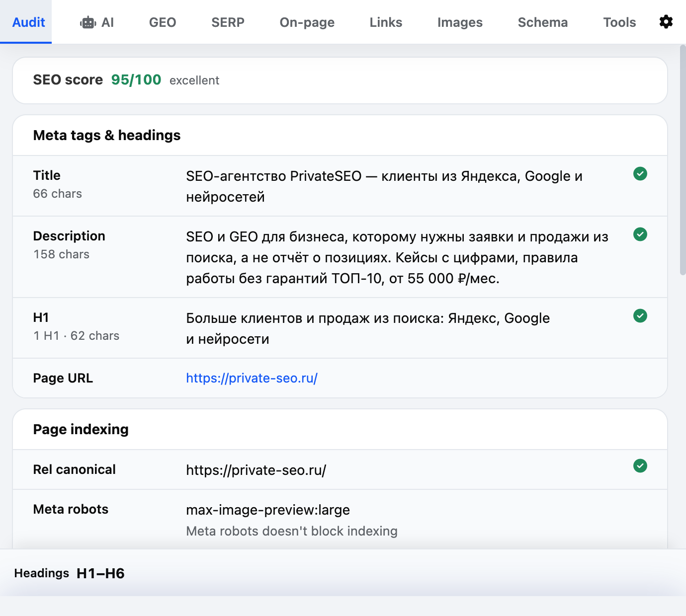The width and height of the screenshot is (686, 616).
Task: Click the 95/100 SEO score value
Action: (136, 80)
